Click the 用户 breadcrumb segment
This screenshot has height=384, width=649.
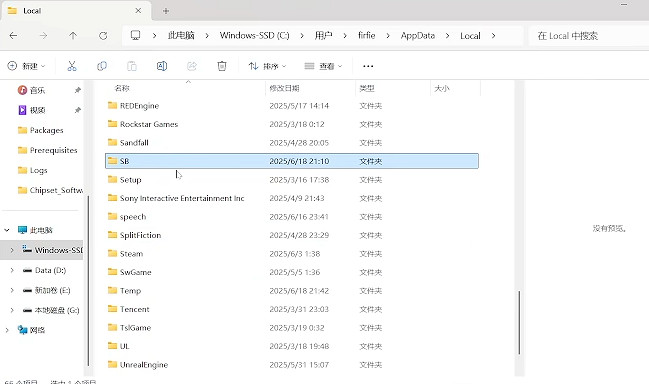(x=323, y=36)
